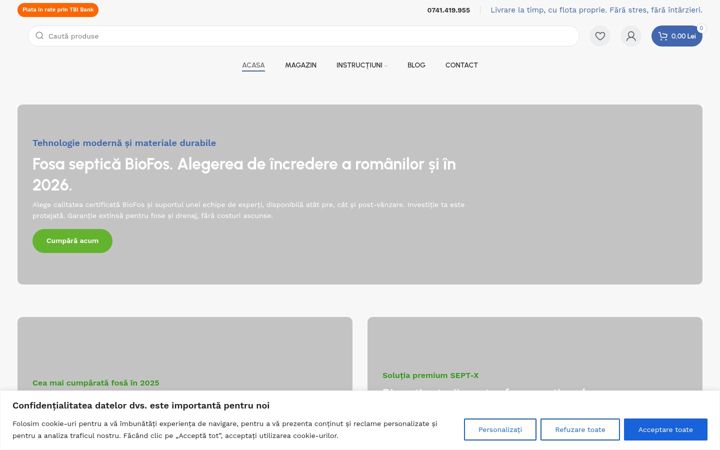Click 'Cea mai cumpărată fosă în 2025' label
720x450 pixels.
click(x=96, y=382)
